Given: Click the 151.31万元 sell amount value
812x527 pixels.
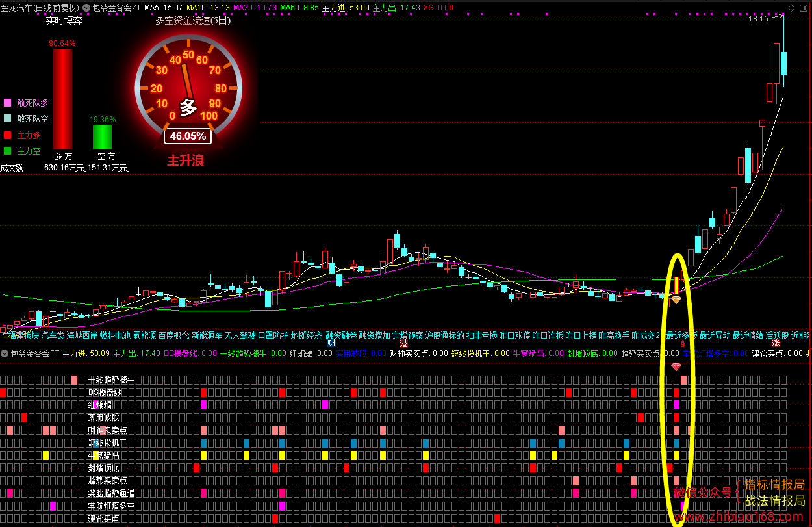Looking at the screenshot, I should click(108, 168).
